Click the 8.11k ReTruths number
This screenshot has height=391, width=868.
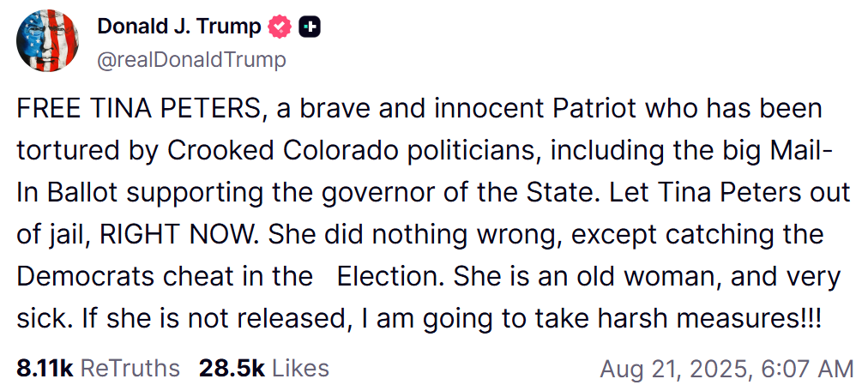(x=45, y=368)
